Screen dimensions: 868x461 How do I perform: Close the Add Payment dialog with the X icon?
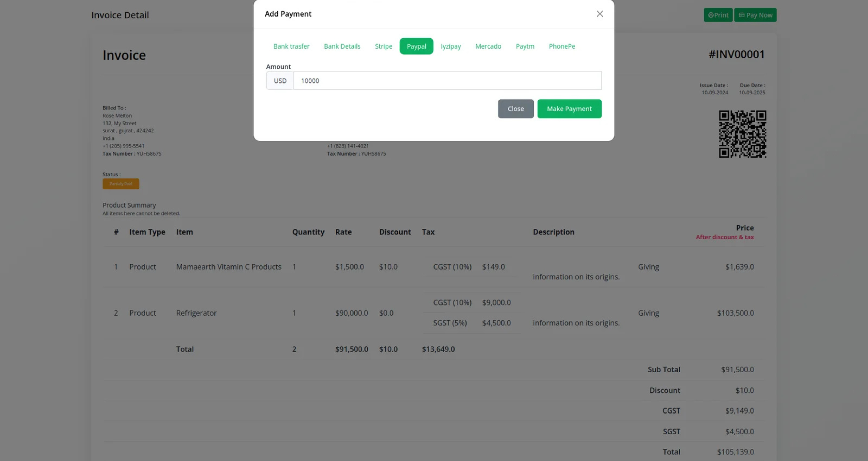tap(599, 14)
